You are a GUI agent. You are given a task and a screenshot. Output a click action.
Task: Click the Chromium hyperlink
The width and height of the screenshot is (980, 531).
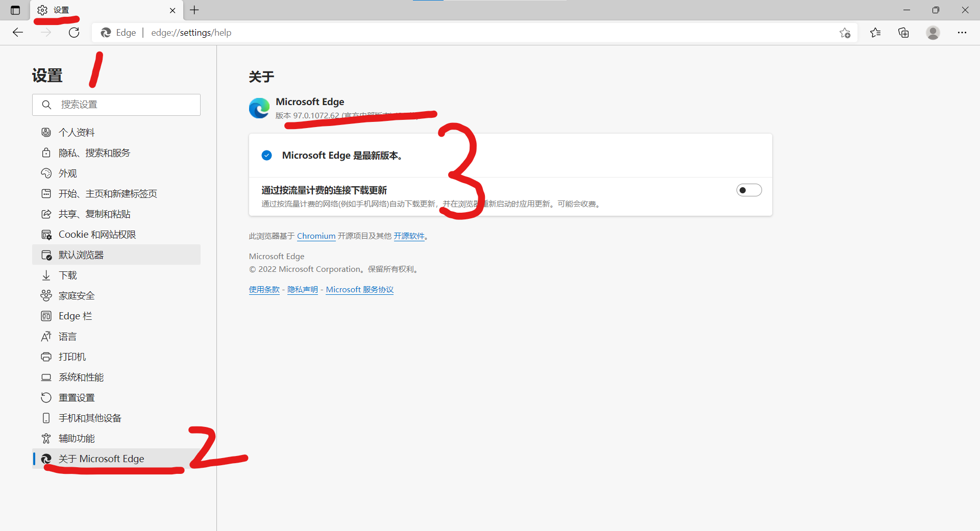tap(316, 236)
